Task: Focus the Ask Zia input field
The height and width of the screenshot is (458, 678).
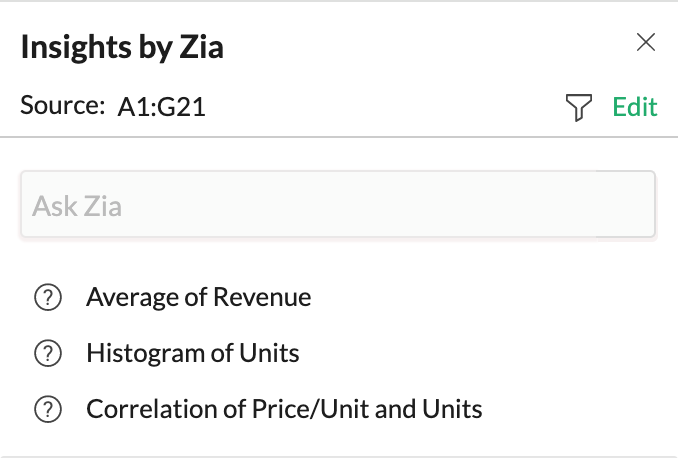Action: coord(310,206)
